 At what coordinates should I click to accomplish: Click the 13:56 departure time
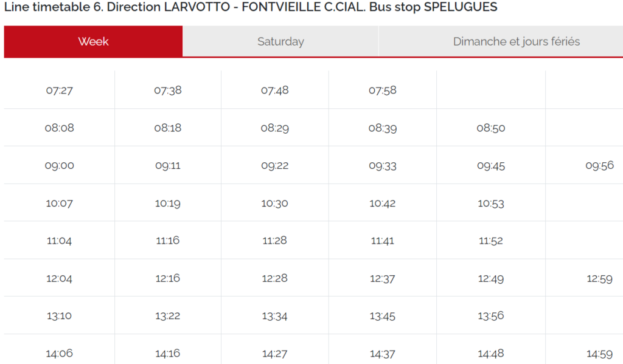pyautogui.click(x=491, y=316)
